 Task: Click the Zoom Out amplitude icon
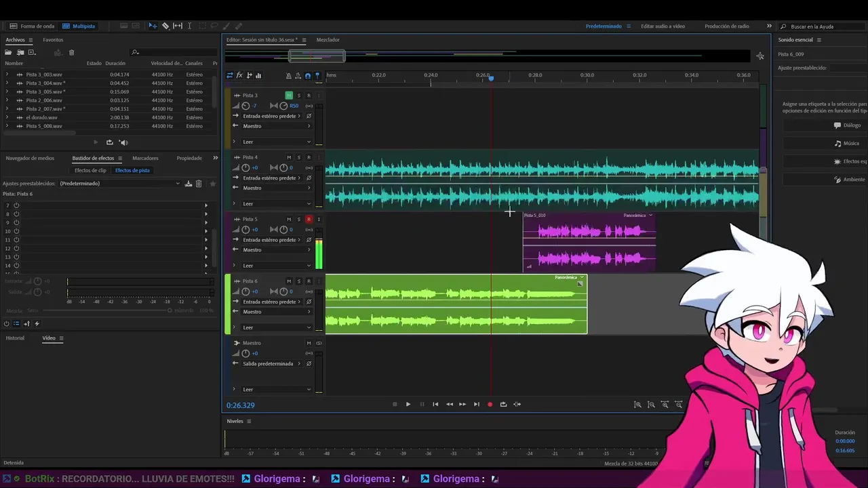click(x=651, y=405)
